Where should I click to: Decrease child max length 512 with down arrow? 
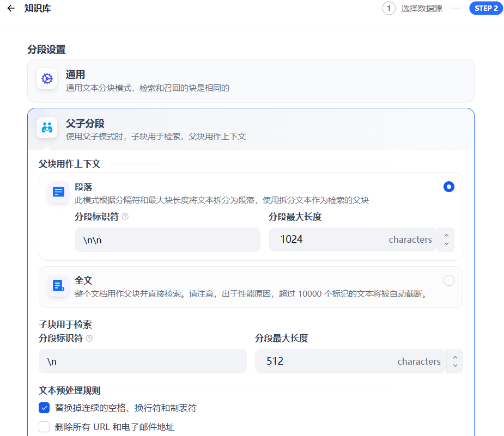pos(455,365)
